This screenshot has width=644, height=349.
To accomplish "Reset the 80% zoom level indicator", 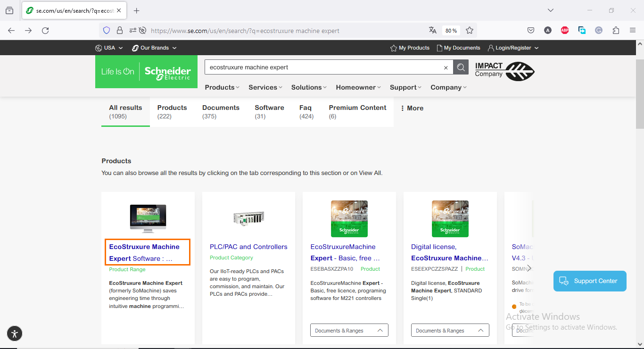I will coord(451,30).
